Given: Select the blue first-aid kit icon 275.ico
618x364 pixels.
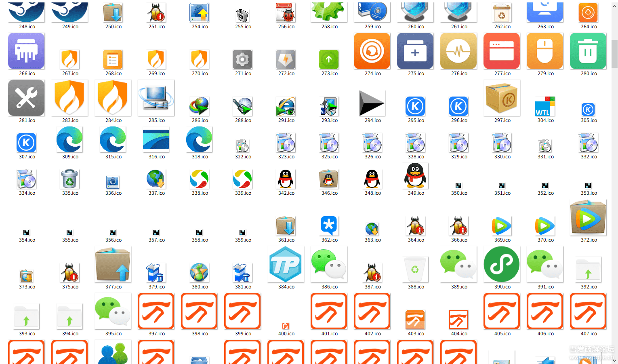Looking at the screenshot, I should click(415, 51).
